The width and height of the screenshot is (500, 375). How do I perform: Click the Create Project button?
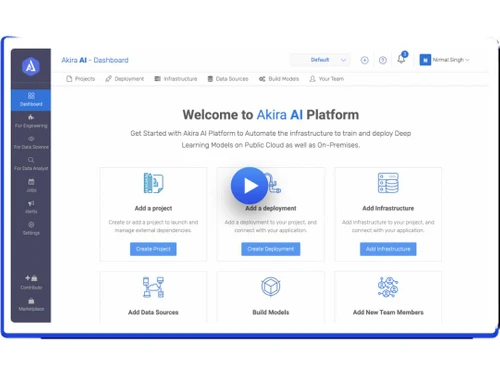click(x=153, y=249)
